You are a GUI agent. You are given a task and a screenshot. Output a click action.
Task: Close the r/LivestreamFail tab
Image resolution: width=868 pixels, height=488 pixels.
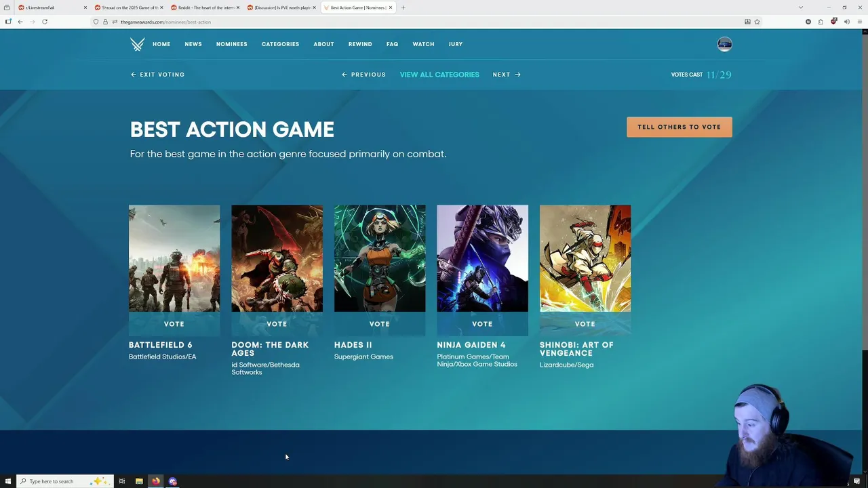(x=85, y=7)
